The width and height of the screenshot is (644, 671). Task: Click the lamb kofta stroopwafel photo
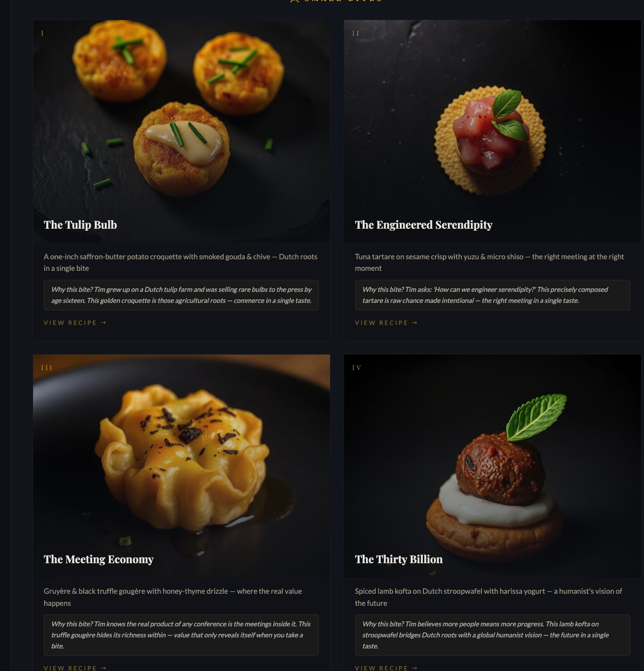point(493,466)
